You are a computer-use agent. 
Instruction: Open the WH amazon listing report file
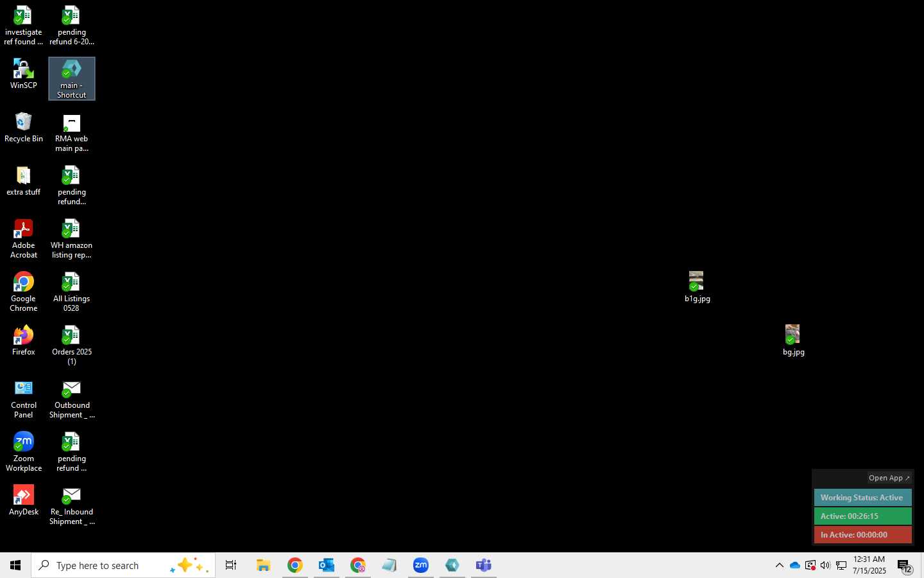71,239
